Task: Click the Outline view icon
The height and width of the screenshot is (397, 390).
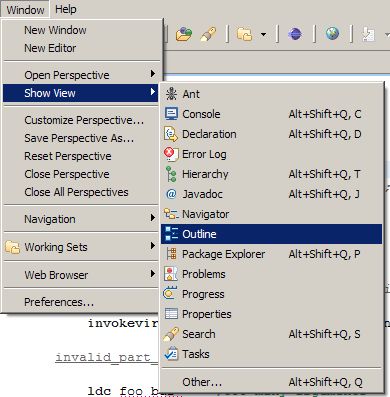Action: pyautogui.click(x=171, y=234)
